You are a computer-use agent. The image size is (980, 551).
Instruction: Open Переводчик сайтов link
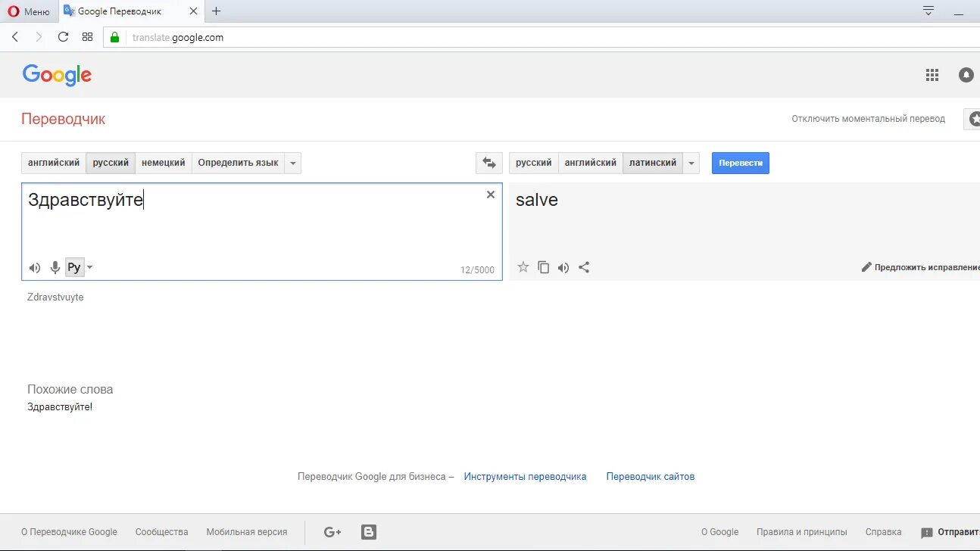click(651, 477)
